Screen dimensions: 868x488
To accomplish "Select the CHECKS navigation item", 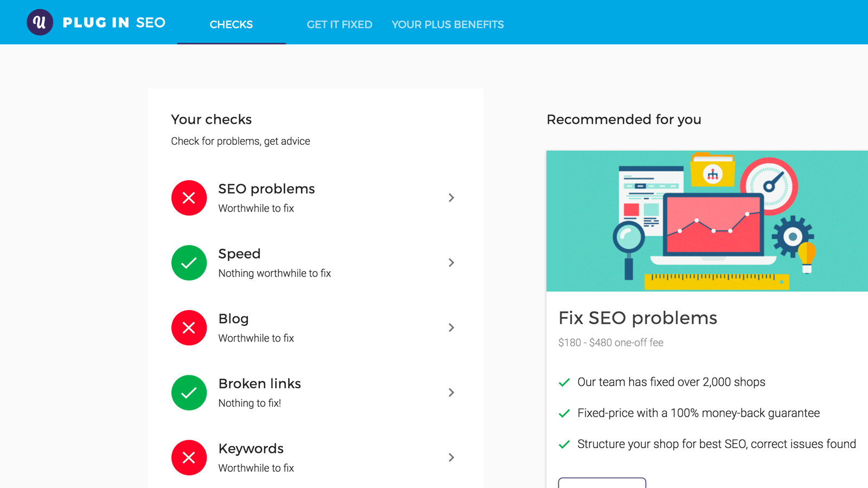I will (231, 24).
